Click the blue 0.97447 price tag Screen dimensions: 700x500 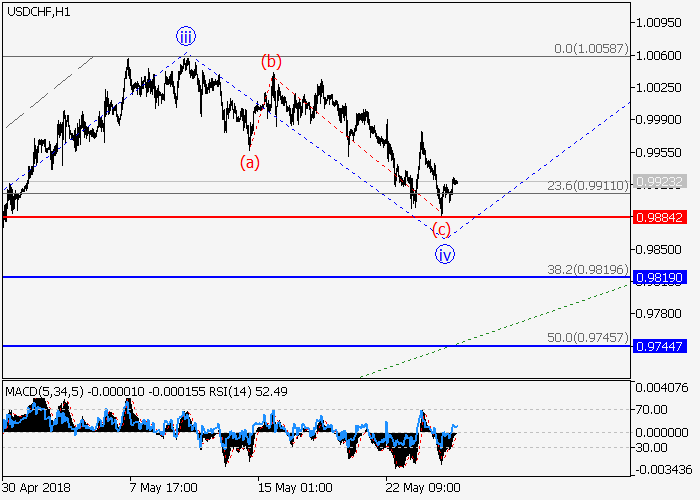click(x=663, y=345)
